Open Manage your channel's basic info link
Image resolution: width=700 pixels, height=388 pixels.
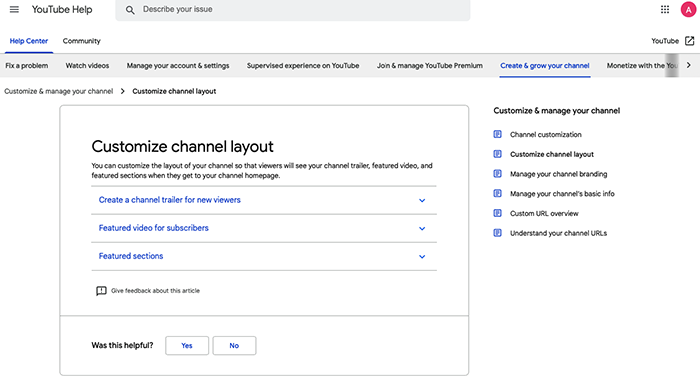click(562, 193)
